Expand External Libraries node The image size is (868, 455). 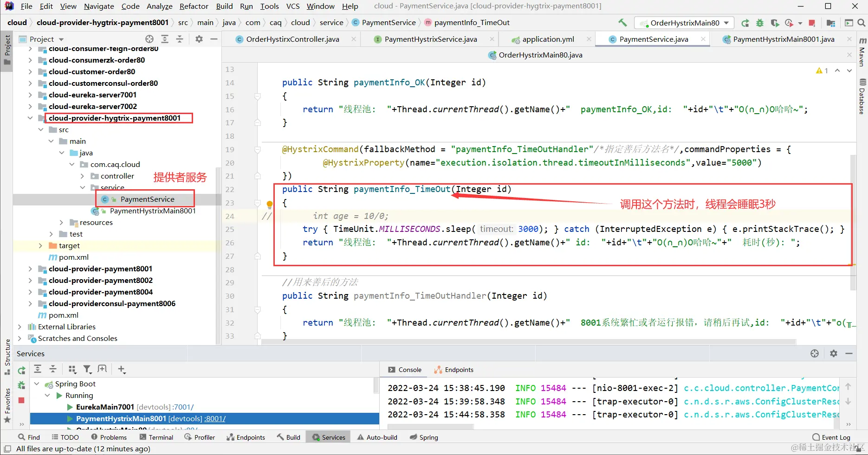19,327
